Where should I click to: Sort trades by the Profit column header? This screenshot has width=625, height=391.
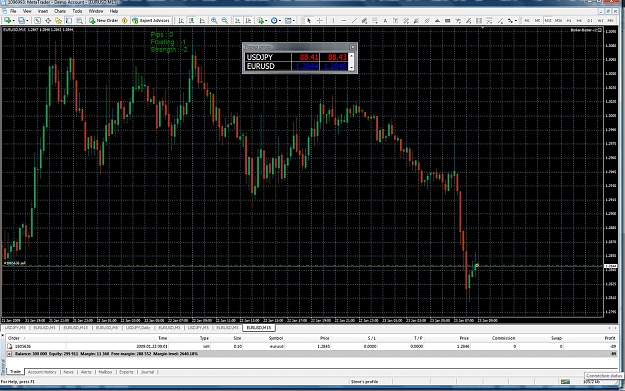[x=610, y=338]
